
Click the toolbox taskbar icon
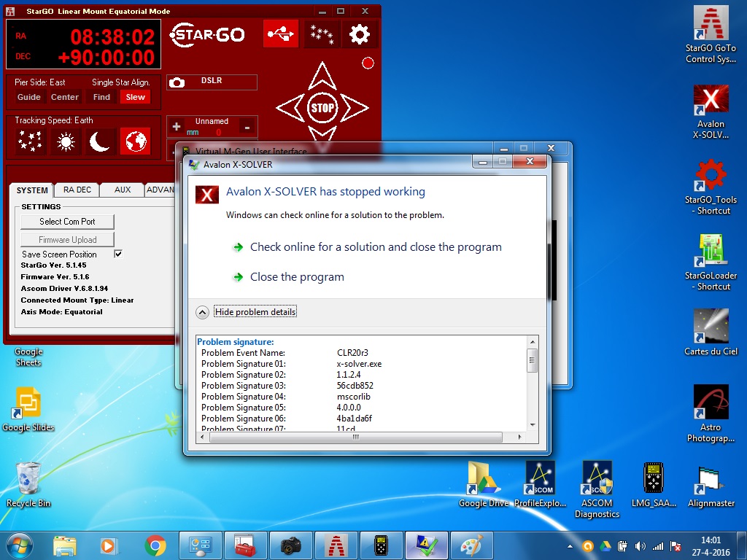245,545
